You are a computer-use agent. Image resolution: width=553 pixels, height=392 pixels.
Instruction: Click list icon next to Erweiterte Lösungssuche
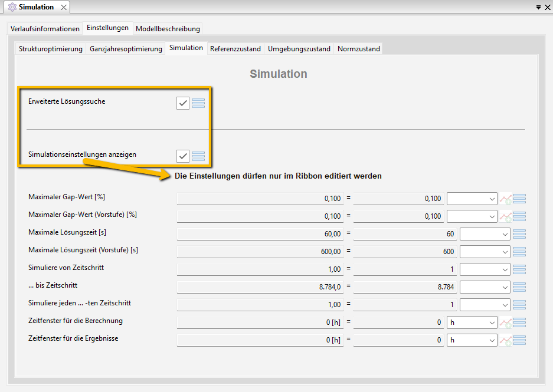(198, 103)
